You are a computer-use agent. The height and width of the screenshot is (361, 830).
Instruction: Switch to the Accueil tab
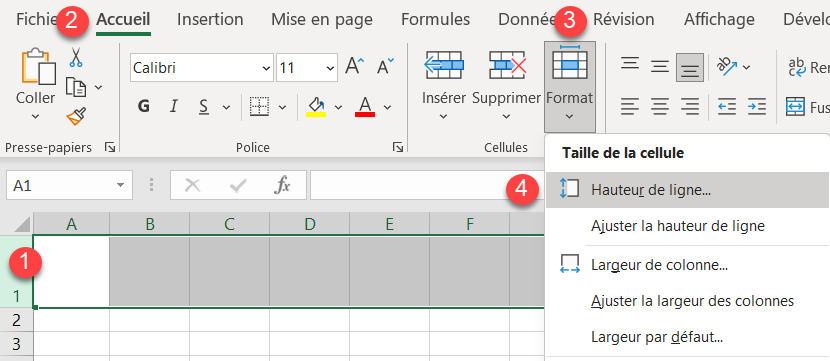tap(123, 20)
